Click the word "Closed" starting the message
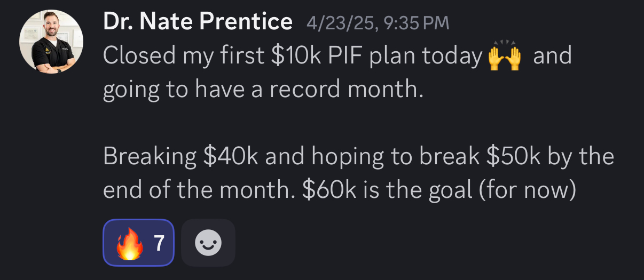The height and width of the screenshot is (280, 644). point(139,55)
